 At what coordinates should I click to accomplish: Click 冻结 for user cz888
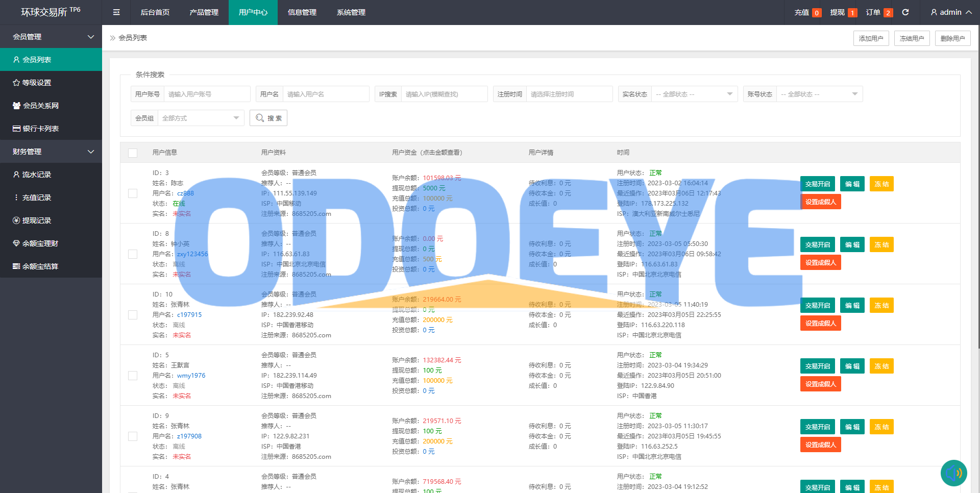tap(881, 184)
